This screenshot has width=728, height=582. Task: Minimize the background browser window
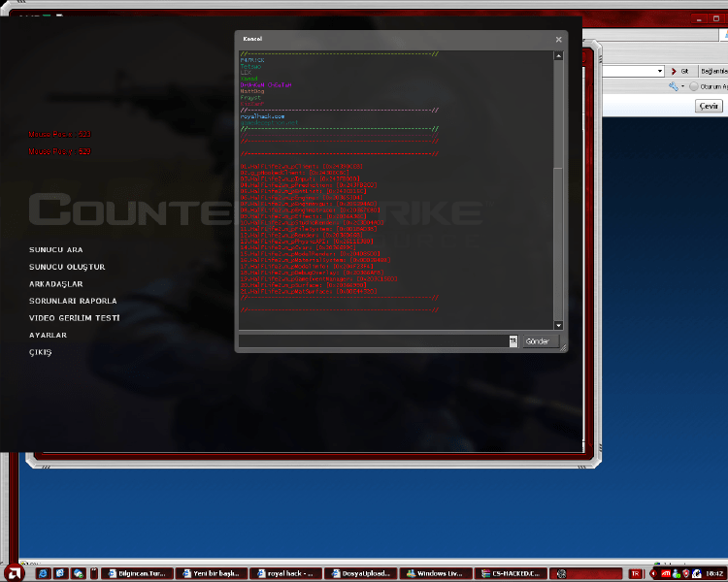click(699, 19)
